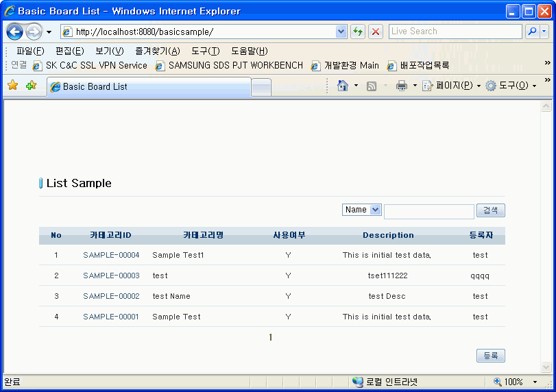Click the 검색 search button
The height and width of the screenshot is (392, 556).
click(x=490, y=210)
